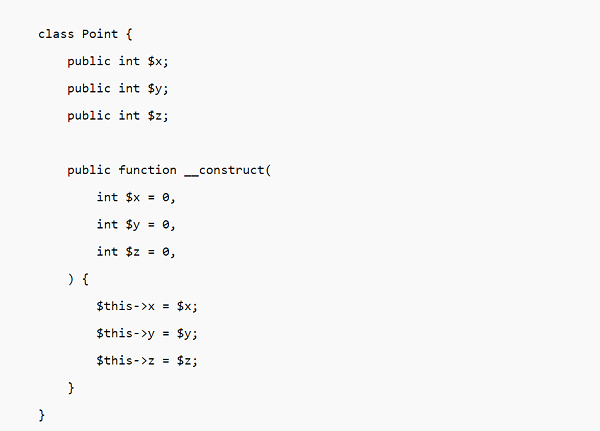
Task: Click the 'public int $x;' property declaration
Action: click(118, 61)
